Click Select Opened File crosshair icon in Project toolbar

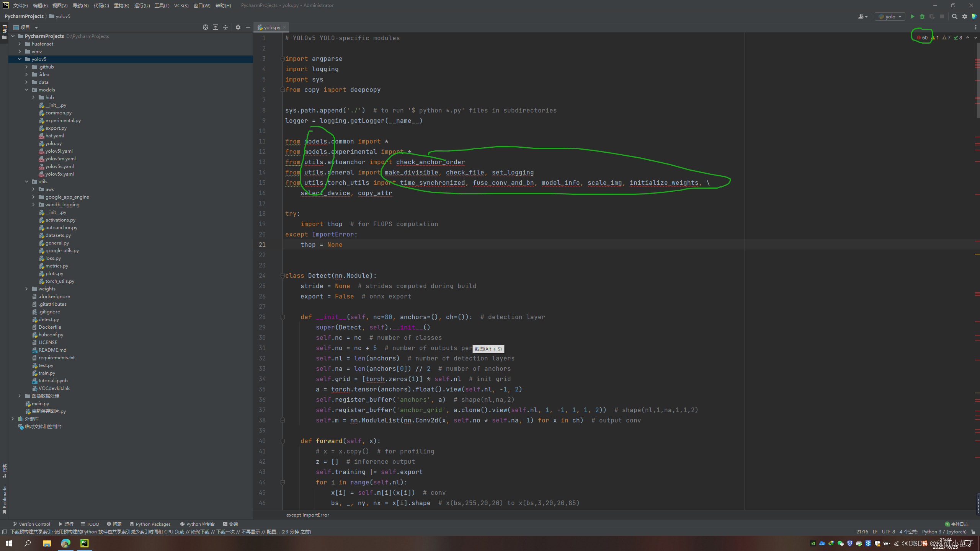point(206,27)
